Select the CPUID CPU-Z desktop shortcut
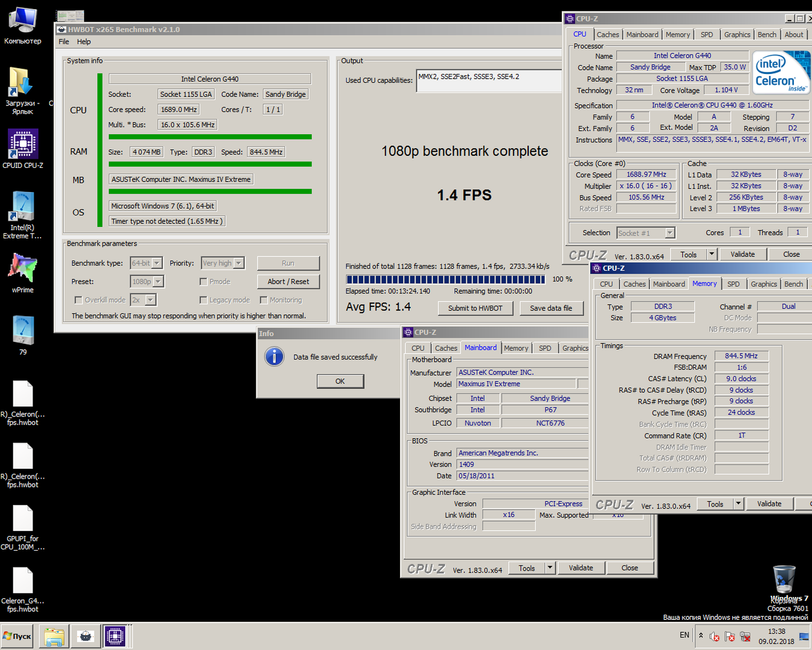This screenshot has width=812, height=650. 23,149
